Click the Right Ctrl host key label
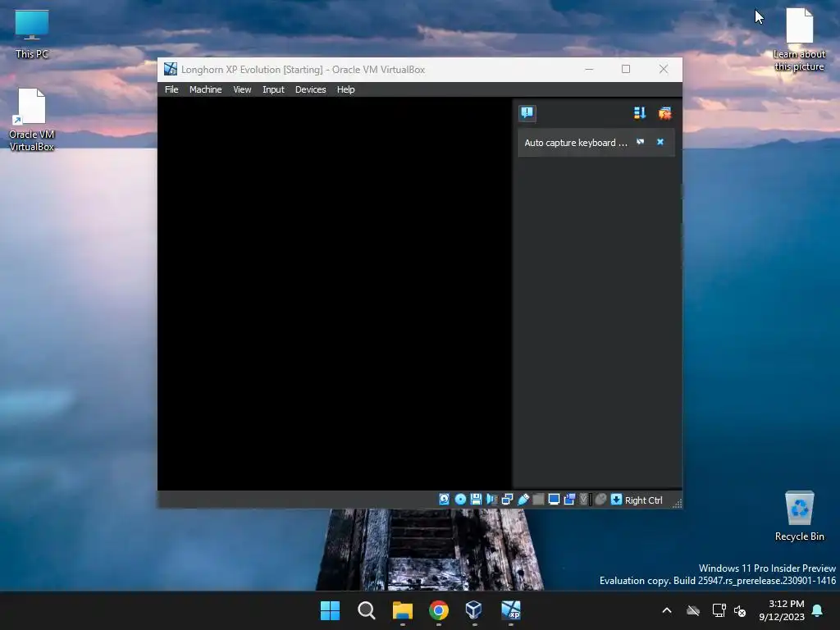The height and width of the screenshot is (630, 840). coord(643,500)
